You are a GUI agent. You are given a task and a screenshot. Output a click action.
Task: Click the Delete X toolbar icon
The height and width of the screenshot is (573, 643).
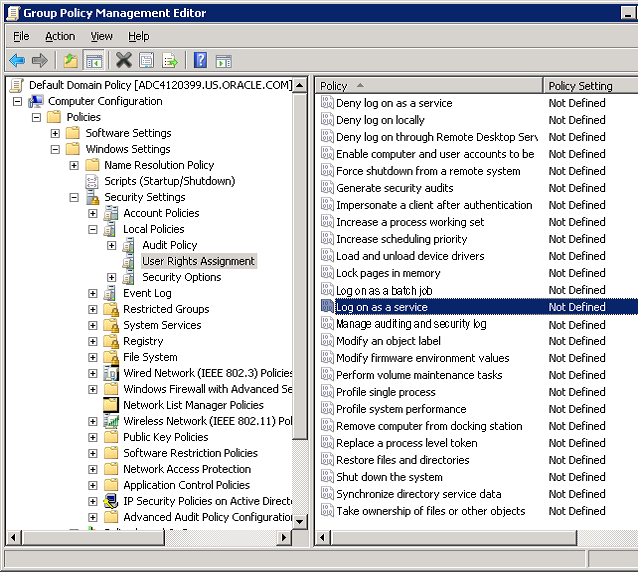[x=123, y=61]
